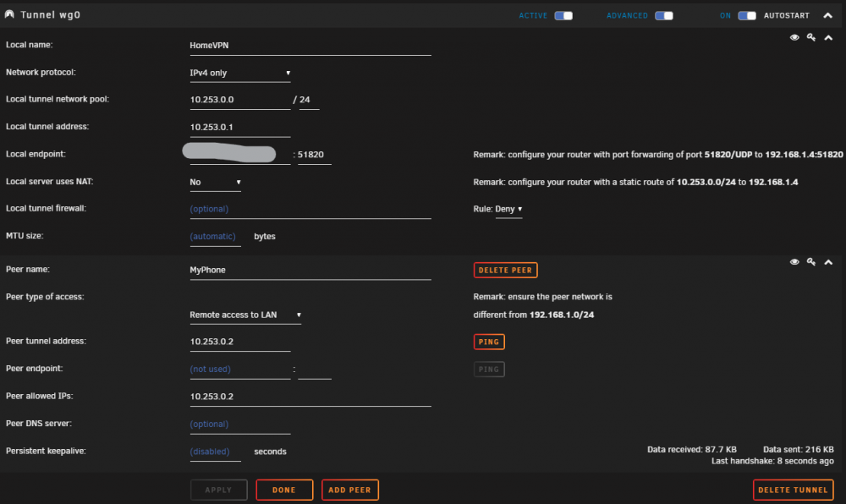Click Local tunnel address field 10.253.0.1

pyautogui.click(x=240, y=127)
